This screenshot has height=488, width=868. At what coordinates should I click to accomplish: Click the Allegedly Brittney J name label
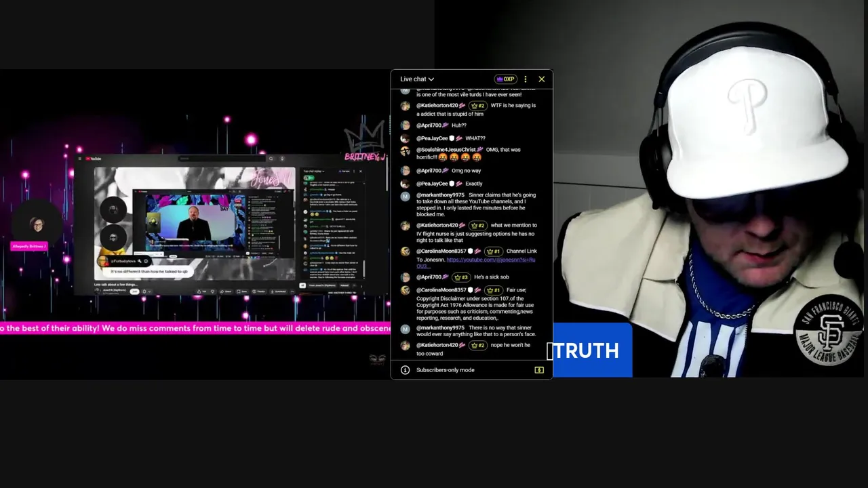coord(28,247)
